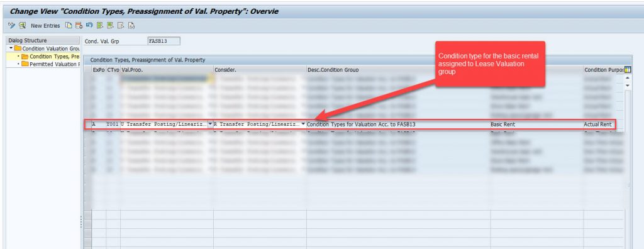This screenshot has width=644, height=249.
Task: Click the Desc.Condition Group column header
Action: 333,70
